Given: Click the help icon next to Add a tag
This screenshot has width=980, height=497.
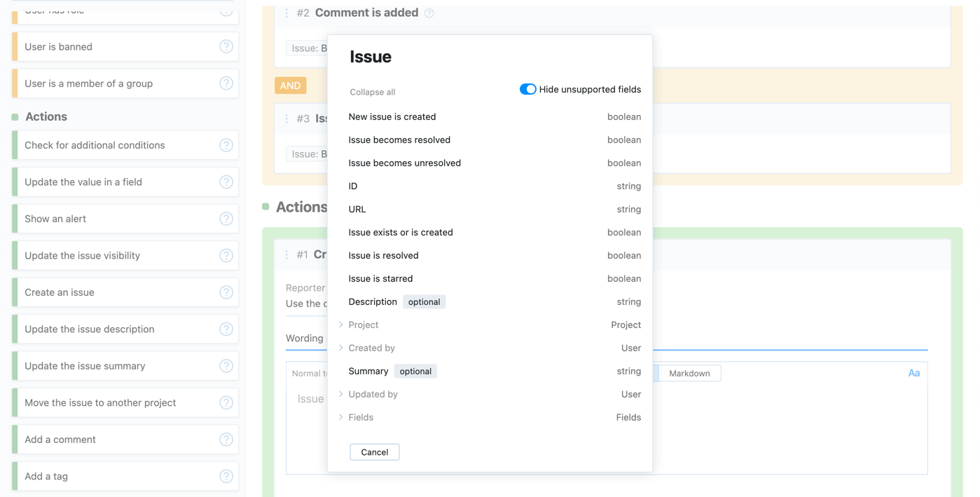Looking at the screenshot, I should (x=226, y=476).
